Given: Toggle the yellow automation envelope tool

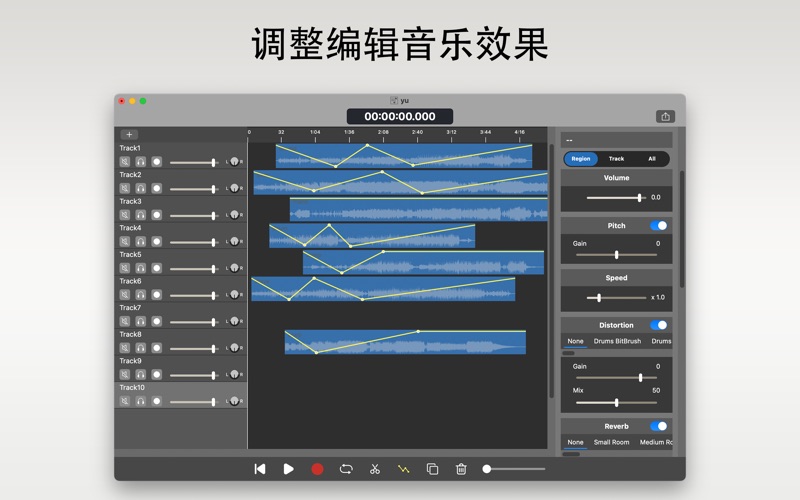Looking at the screenshot, I should [x=404, y=469].
